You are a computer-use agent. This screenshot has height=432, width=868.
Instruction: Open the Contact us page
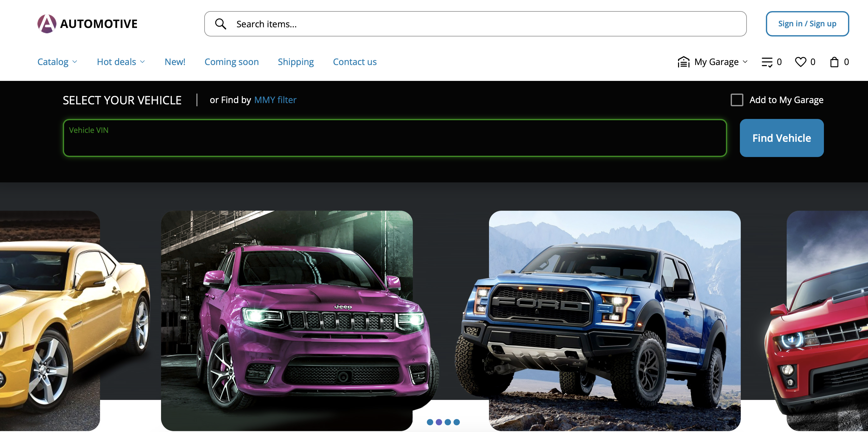(355, 62)
